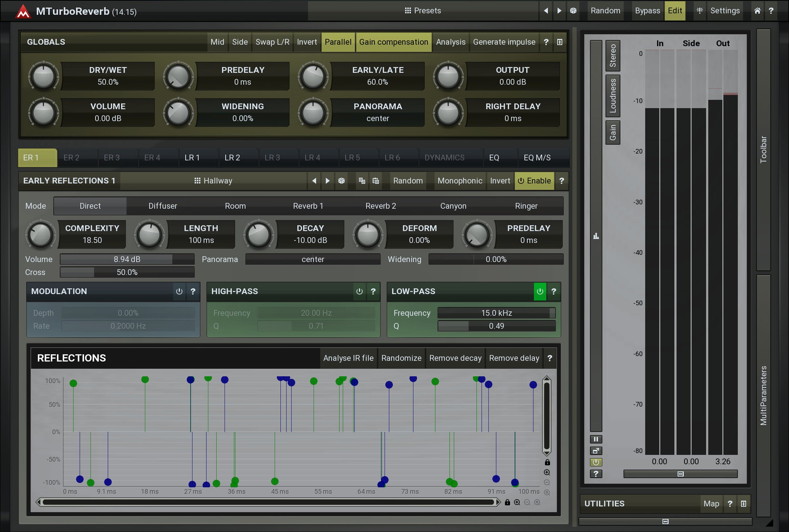Open the EQ M/S tab

pos(537,158)
